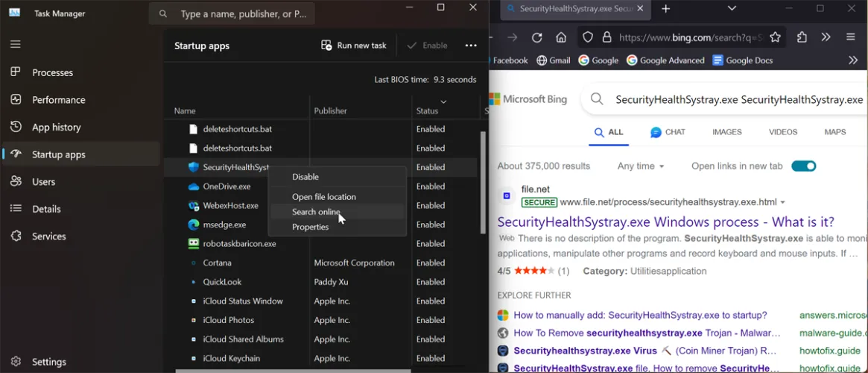Switch to Bing IMAGES tab
Screen dimensions: 868x373
tap(726, 132)
